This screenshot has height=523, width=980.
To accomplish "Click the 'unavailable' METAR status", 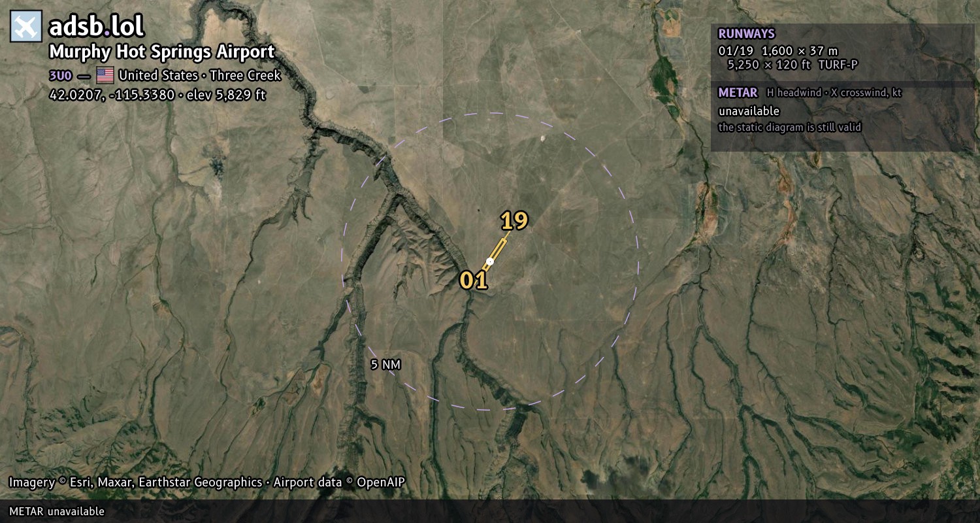I will tap(749, 111).
